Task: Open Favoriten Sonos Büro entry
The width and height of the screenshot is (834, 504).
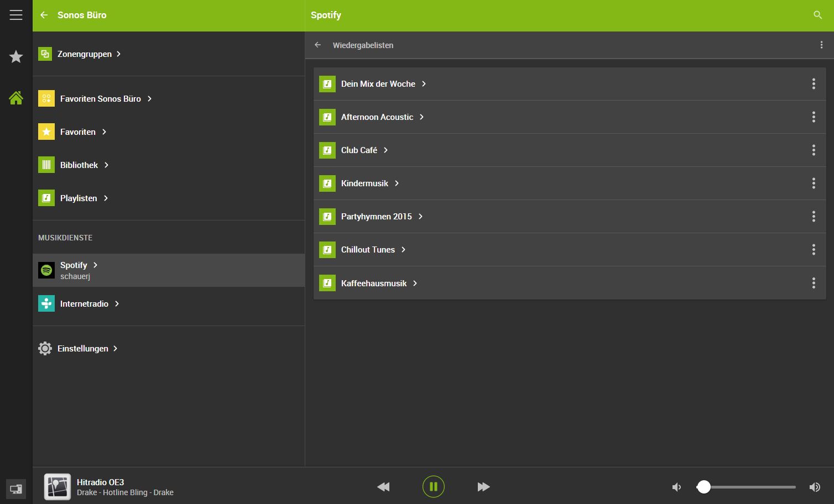Action: click(169, 98)
